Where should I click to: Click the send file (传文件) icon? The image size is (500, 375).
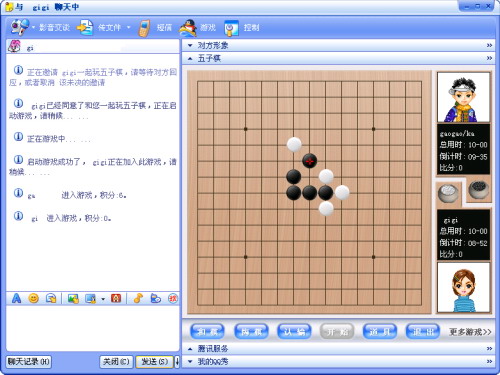[85, 27]
